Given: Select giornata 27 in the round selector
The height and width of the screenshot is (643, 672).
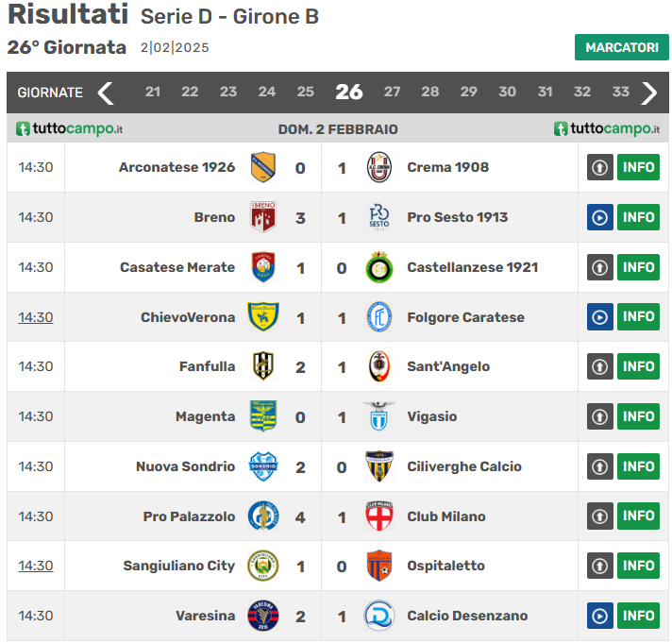Looking at the screenshot, I should [392, 93].
